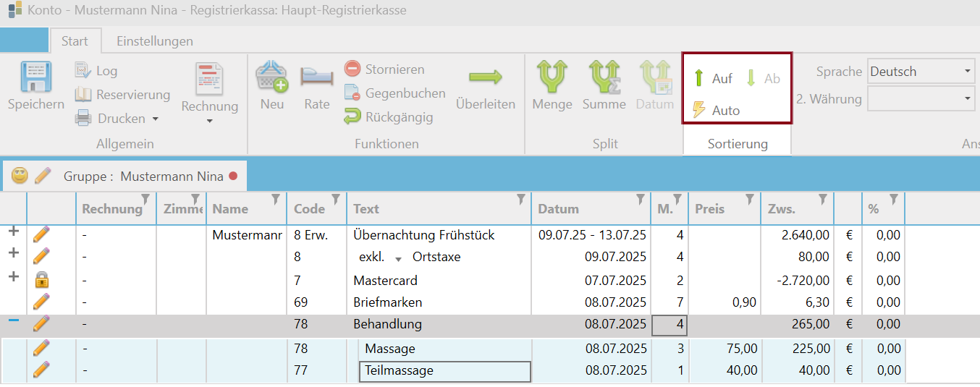Open filter on Rechnung column

pyautogui.click(x=145, y=199)
